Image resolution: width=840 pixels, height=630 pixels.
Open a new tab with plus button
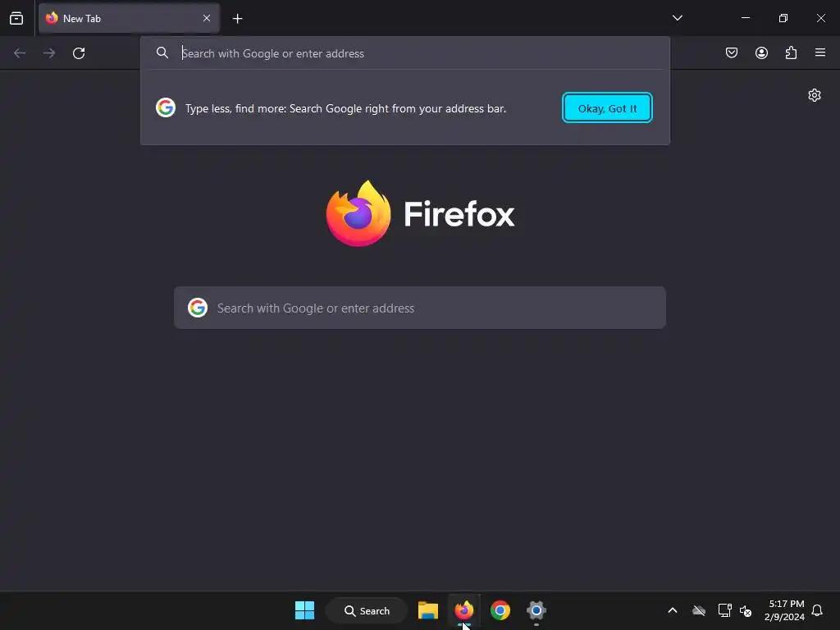[x=238, y=19]
